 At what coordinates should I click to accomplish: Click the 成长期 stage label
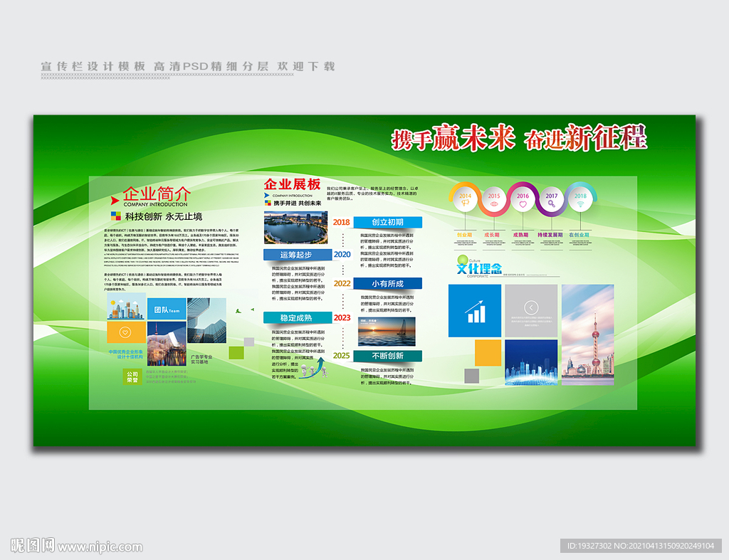(492, 235)
